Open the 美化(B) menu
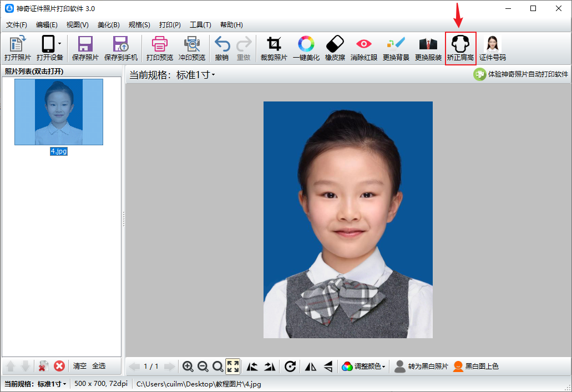This screenshot has width=572, height=392. click(x=108, y=25)
